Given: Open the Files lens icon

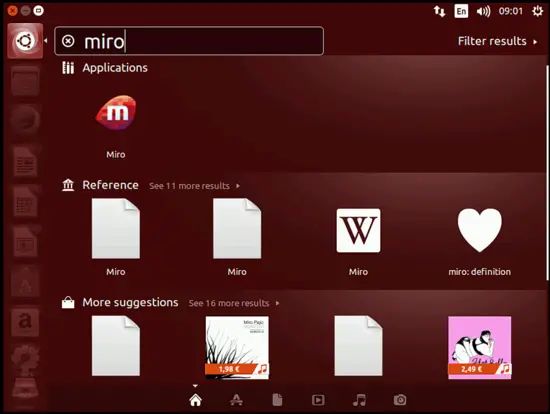Looking at the screenshot, I should [x=277, y=400].
